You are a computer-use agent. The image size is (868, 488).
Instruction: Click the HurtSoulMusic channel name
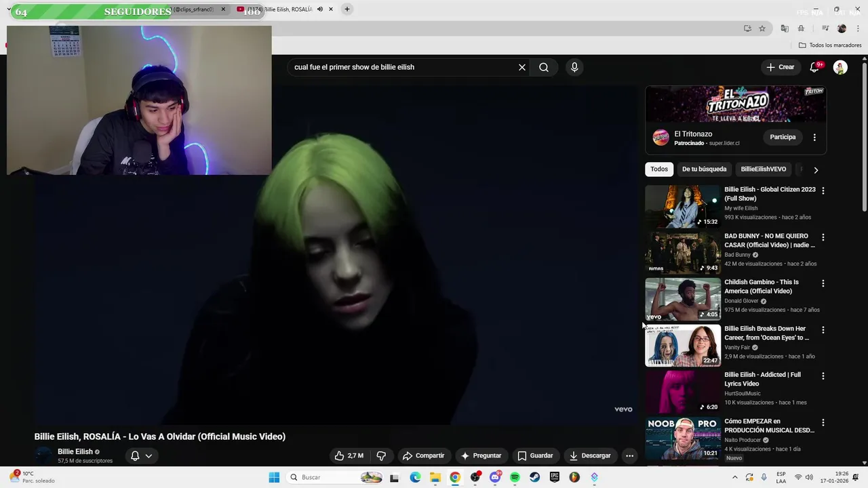pyautogui.click(x=743, y=394)
